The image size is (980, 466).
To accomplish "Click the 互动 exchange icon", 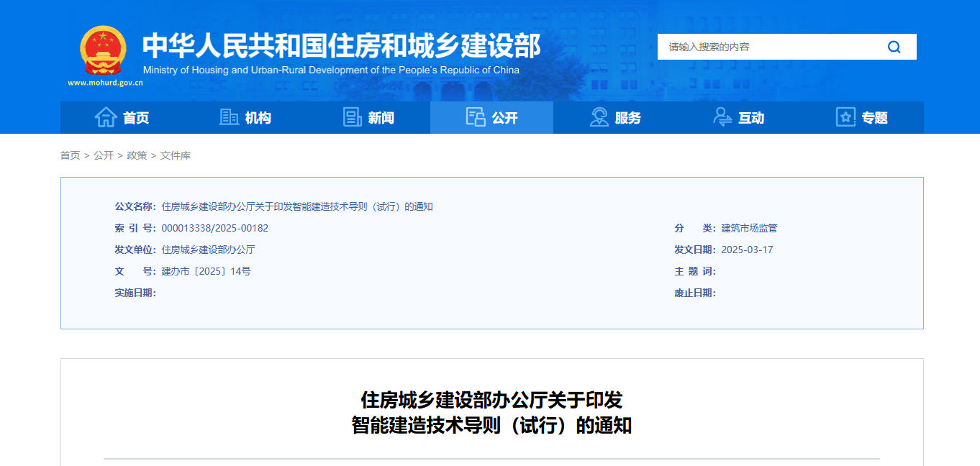I will pyautogui.click(x=722, y=117).
